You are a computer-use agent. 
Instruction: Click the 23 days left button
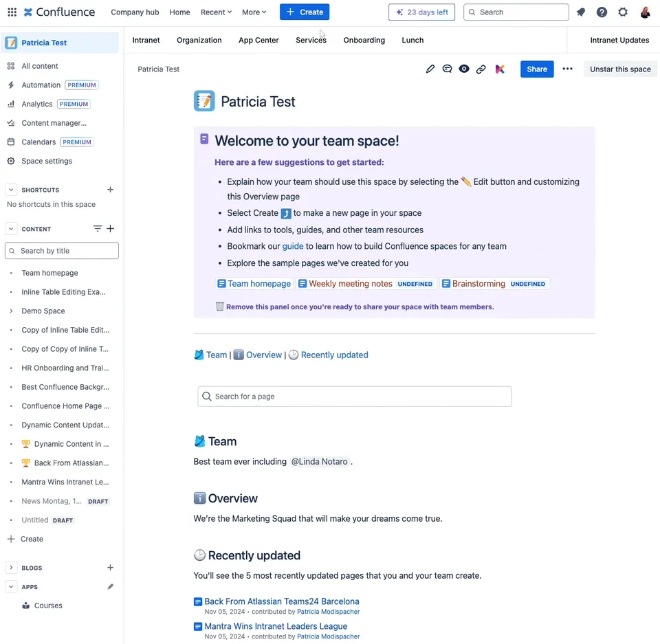point(421,12)
